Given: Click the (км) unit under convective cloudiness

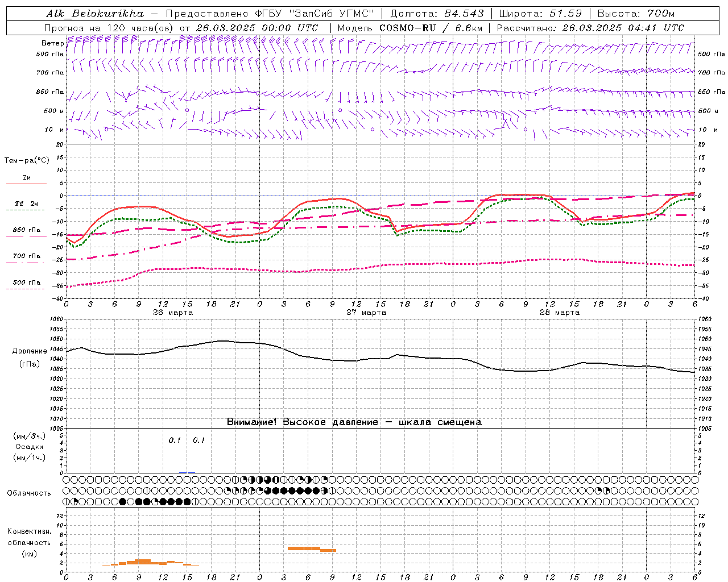Looking at the screenshot, I should coord(29,553).
